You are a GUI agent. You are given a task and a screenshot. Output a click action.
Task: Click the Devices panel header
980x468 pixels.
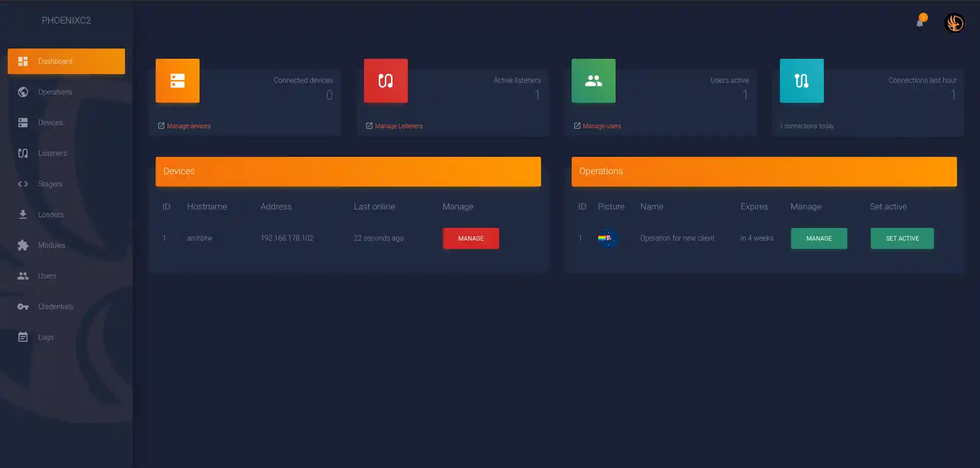[x=348, y=172]
